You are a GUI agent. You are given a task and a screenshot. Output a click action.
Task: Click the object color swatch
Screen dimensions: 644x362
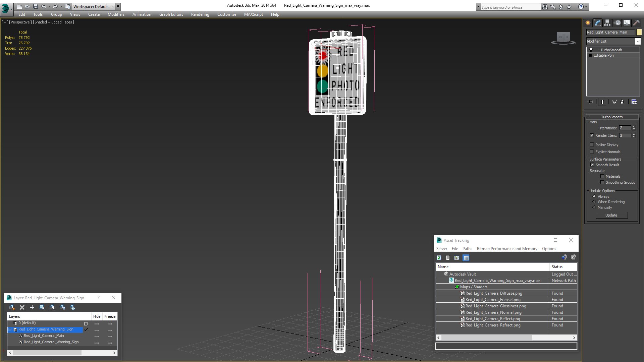[639, 32]
